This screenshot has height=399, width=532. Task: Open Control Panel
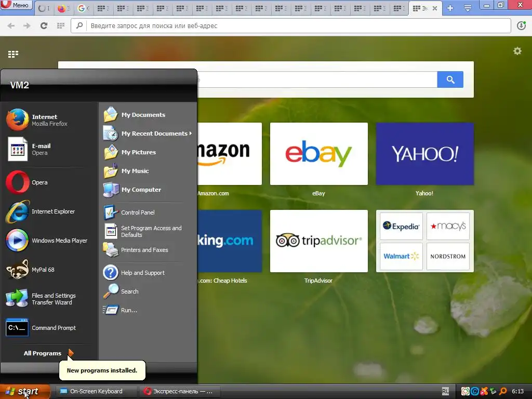(x=148, y=212)
